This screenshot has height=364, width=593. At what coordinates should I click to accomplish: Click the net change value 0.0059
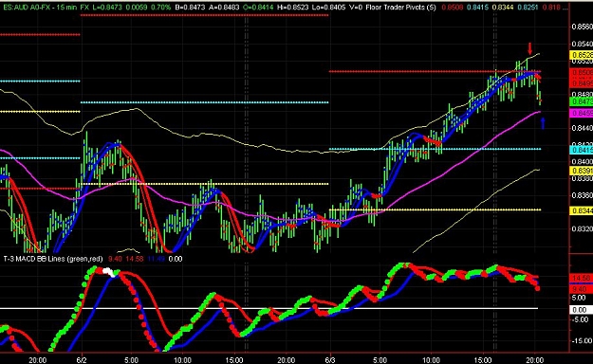(x=136, y=8)
